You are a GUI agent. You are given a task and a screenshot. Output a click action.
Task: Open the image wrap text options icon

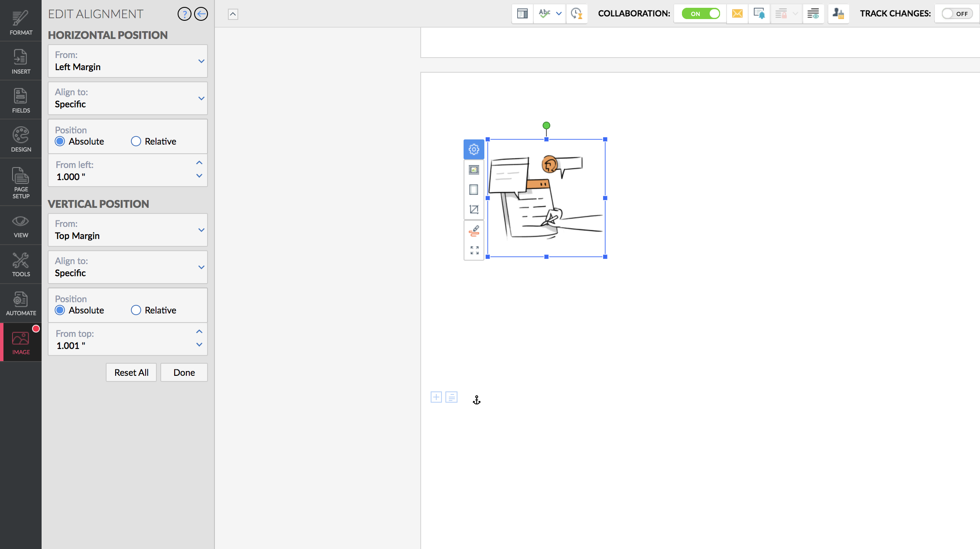(474, 170)
